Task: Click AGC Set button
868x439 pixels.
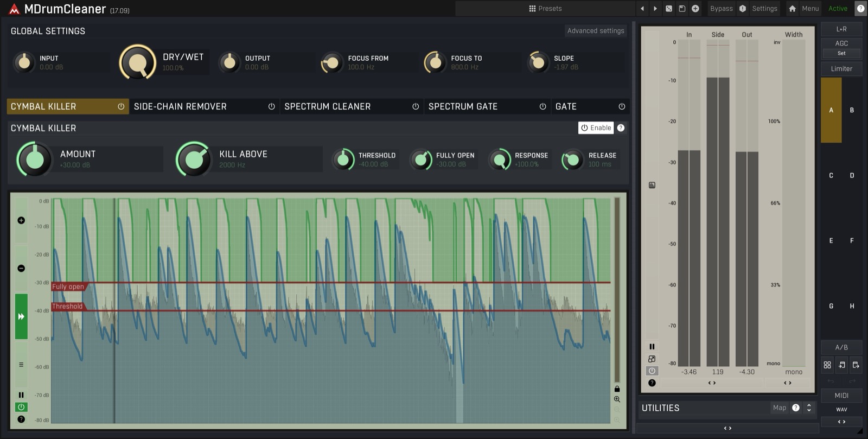Action: (x=841, y=53)
